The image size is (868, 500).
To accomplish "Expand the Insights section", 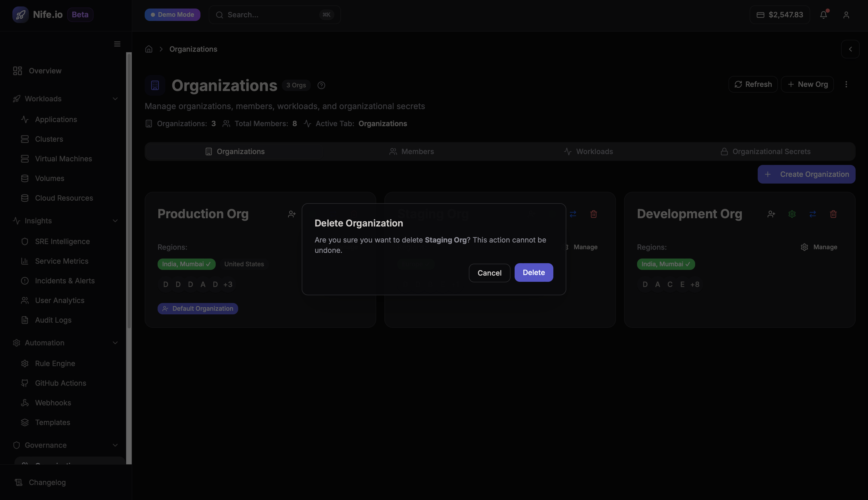I will 115,221.
